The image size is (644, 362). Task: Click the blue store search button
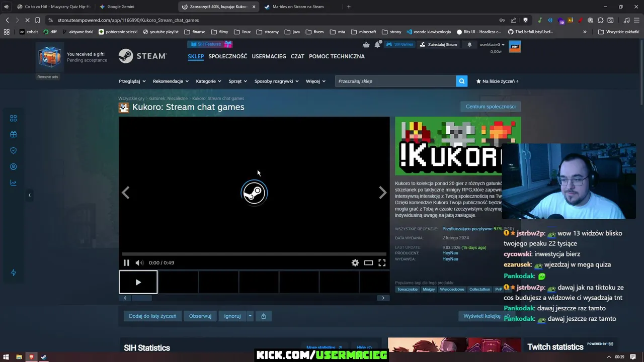click(x=462, y=81)
